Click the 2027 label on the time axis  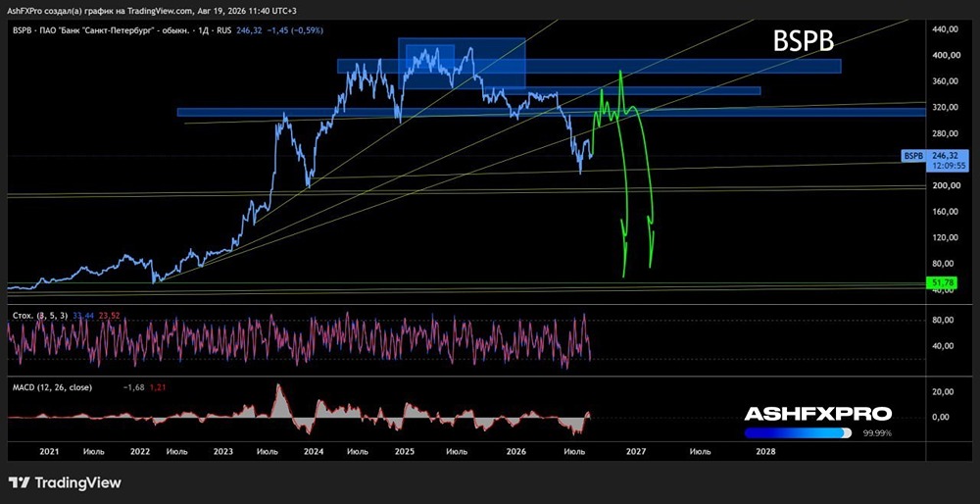(636, 451)
